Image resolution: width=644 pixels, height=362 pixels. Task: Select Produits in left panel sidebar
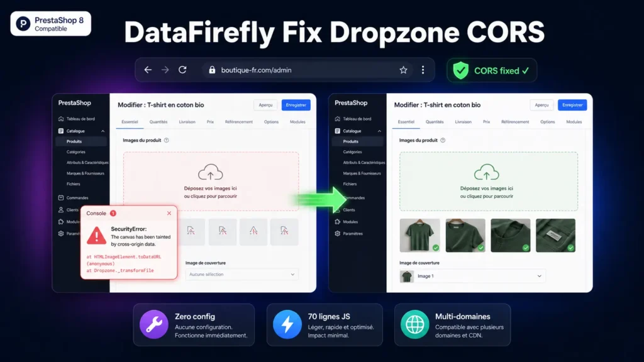click(x=81, y=141)
